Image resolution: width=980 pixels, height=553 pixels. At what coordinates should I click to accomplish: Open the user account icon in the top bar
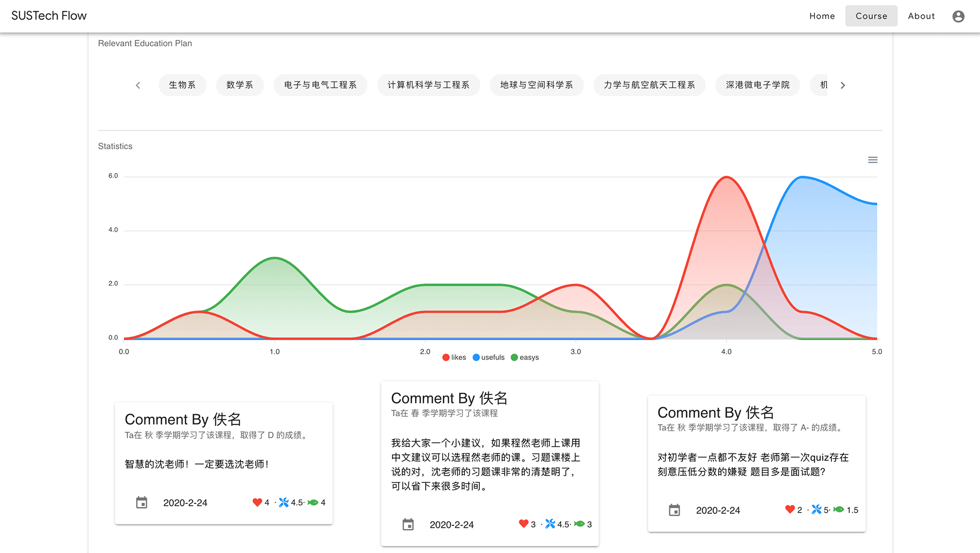click(x=958, y=16)
